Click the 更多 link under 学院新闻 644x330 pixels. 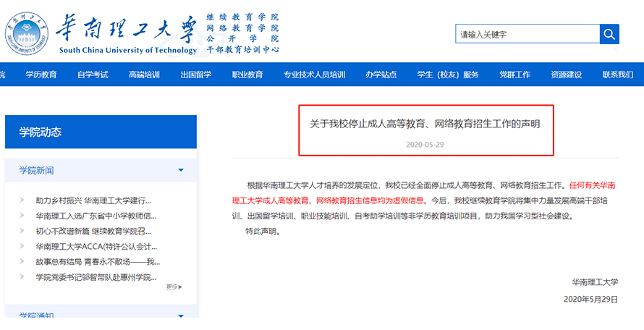pyautogui.click(x=174, y=287)
